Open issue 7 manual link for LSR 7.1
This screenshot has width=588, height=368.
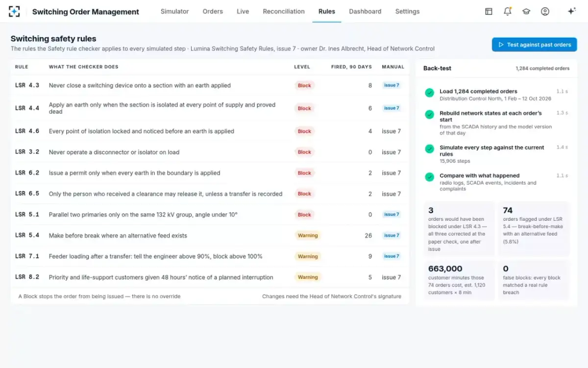[392, 256]
